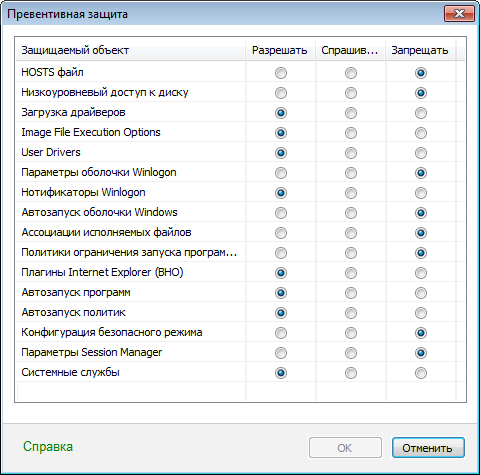Set HOSTS файл to Разрешать
Screen dimensions: 480x475
281,73
